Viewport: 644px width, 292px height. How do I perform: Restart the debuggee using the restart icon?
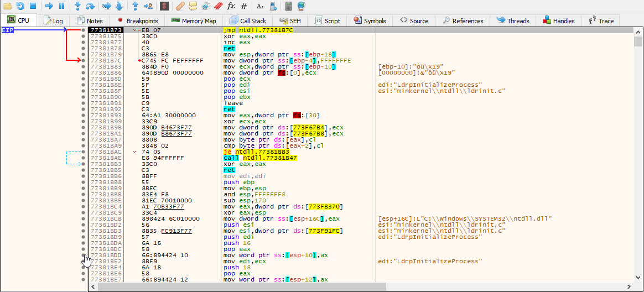point(20,6)
